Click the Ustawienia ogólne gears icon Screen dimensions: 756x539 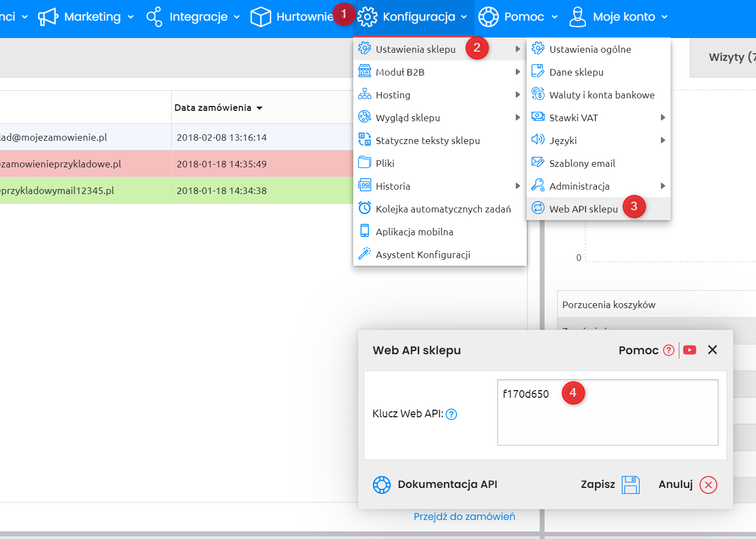pyautogui.click(x=538, y=48)
